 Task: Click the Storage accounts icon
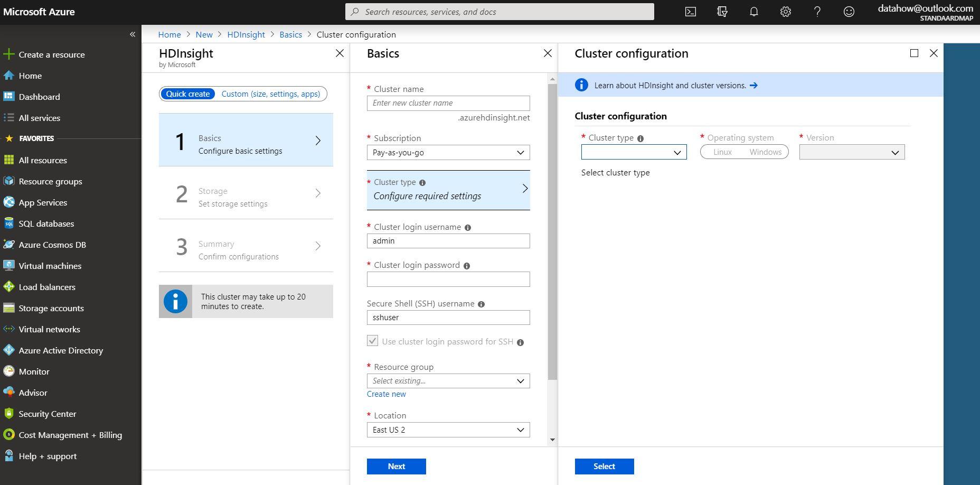point(8,308)
